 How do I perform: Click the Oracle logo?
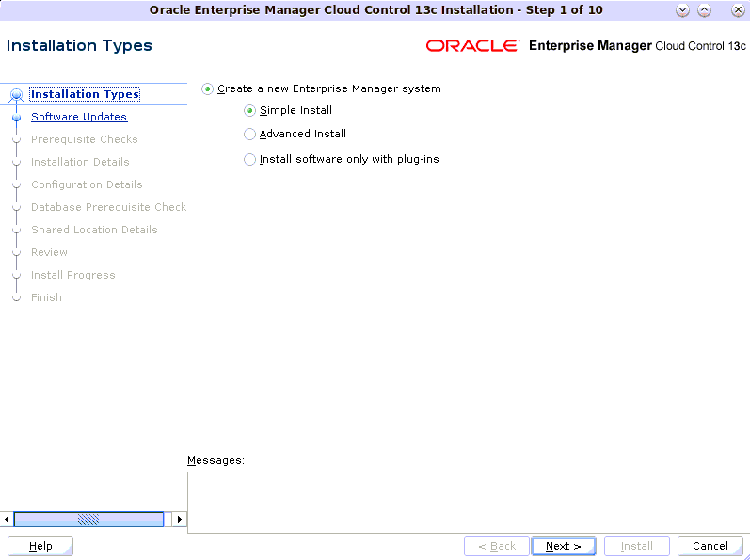472,46
